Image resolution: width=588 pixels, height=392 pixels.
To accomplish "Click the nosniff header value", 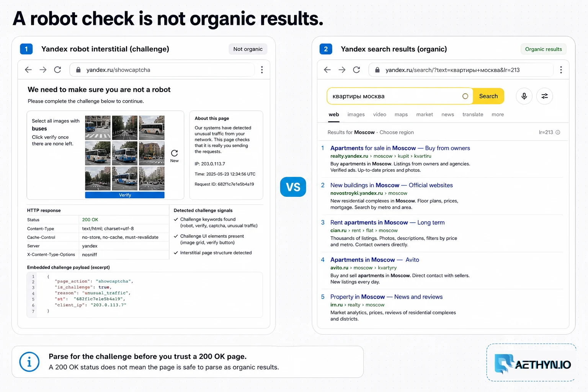I will [90, 255].
